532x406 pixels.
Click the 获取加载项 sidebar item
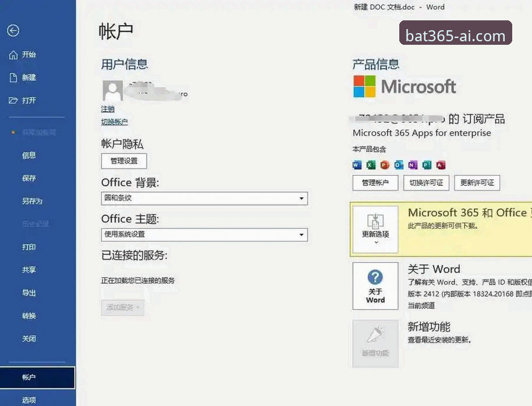(38, 132)
